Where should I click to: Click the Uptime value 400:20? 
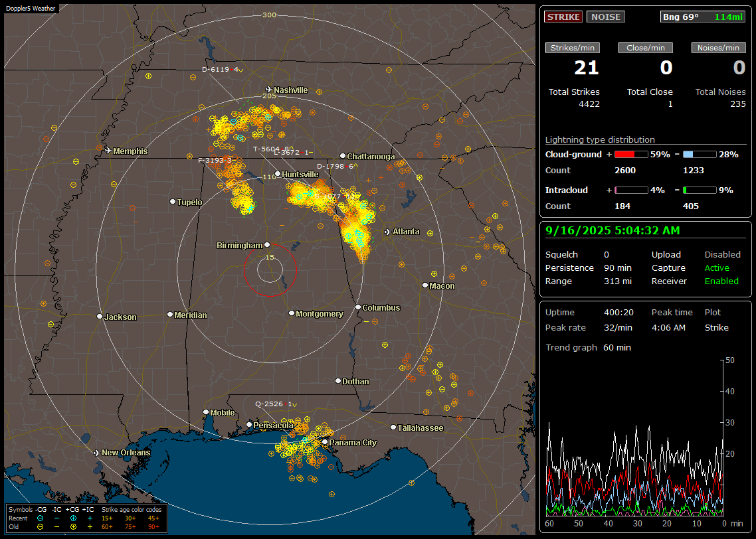coord(618,313)
